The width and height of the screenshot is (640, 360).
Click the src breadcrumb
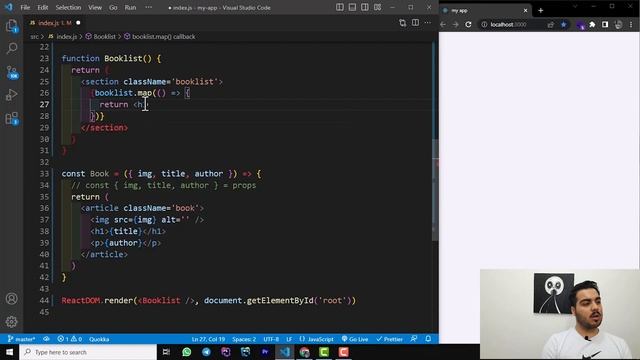[x=34, y=37]
